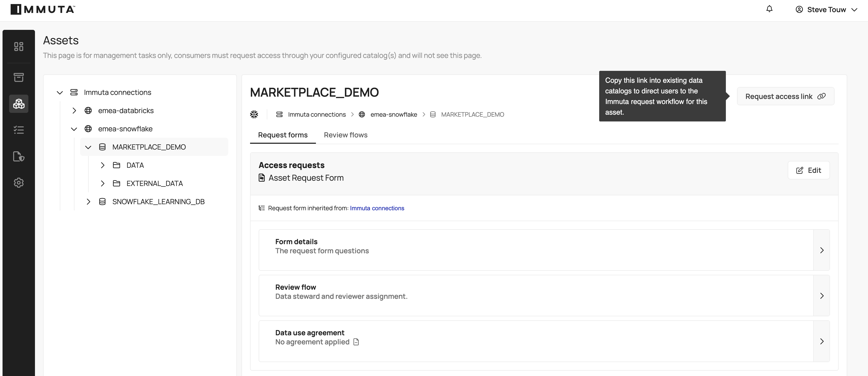Copy the Request access link
868x376 pixels.
pos(785,97)
